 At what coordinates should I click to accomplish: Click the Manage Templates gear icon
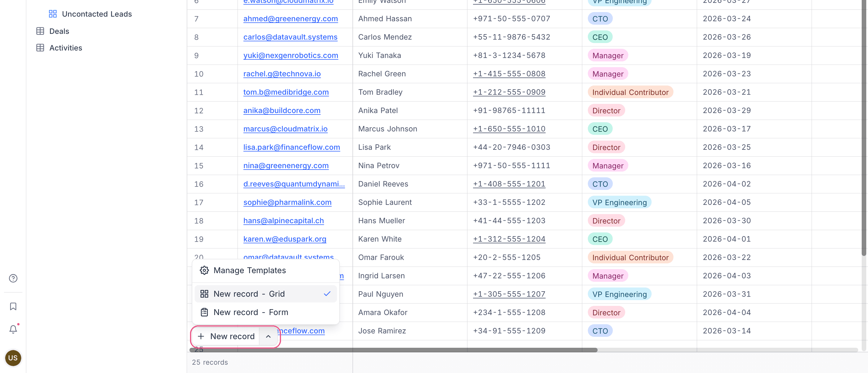tap(204, 270)
